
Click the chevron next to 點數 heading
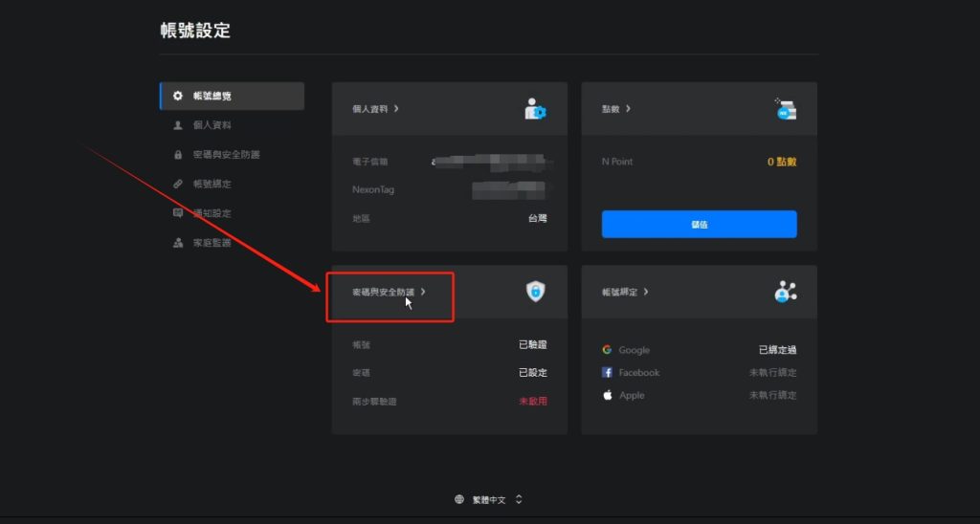(628, 109)
